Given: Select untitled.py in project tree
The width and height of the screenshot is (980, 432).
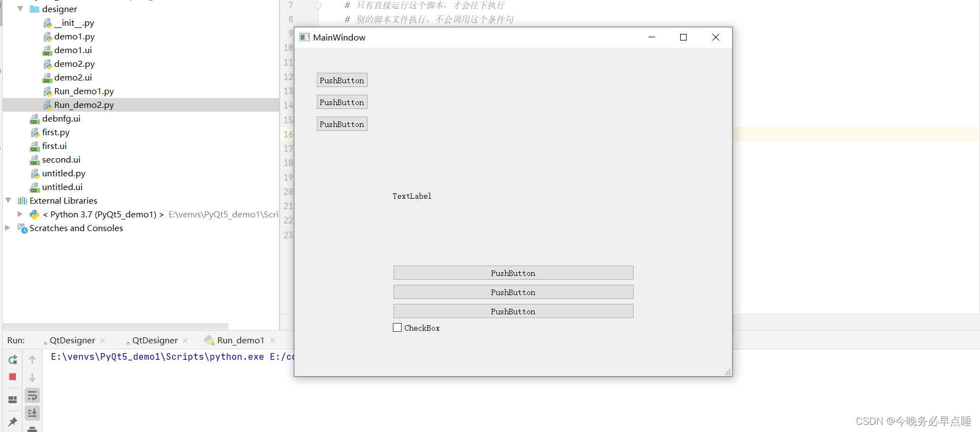Looking at the screenshot, I should point(64,174).
